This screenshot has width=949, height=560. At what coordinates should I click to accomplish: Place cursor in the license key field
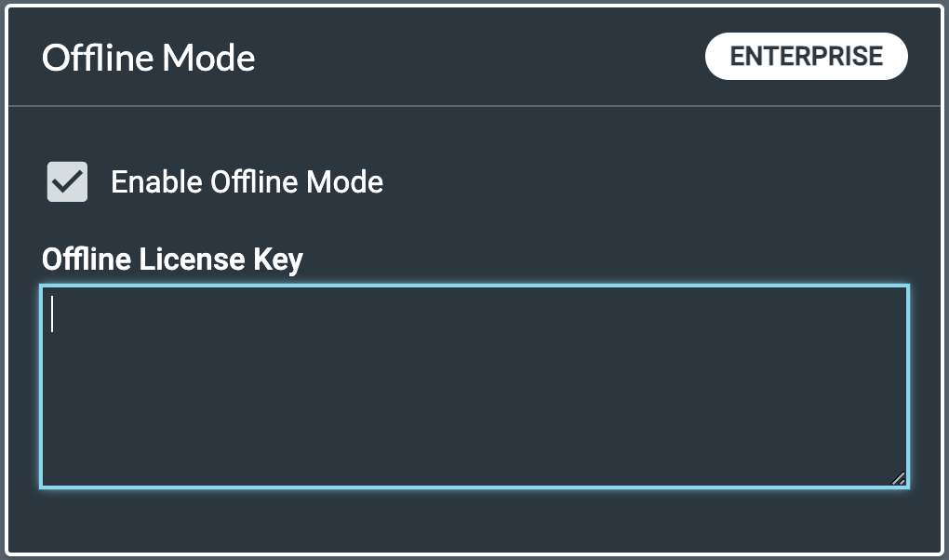(x=474, y=386)
